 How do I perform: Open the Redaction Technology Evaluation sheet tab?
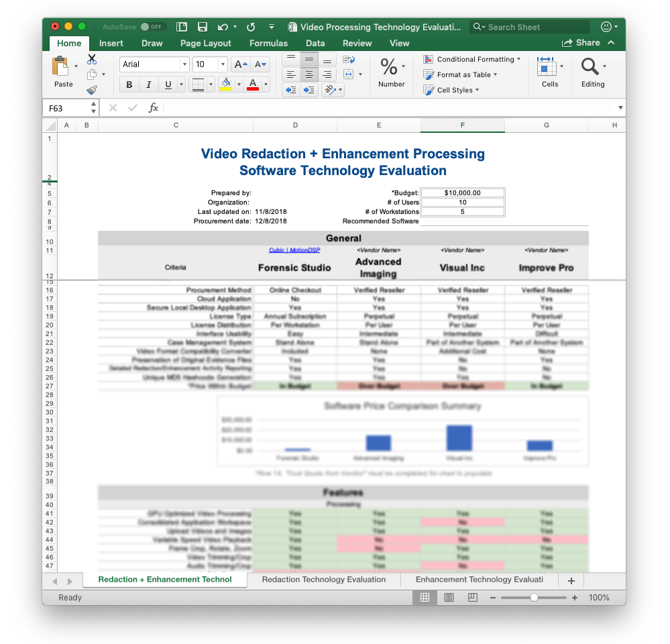click(324, 580)
